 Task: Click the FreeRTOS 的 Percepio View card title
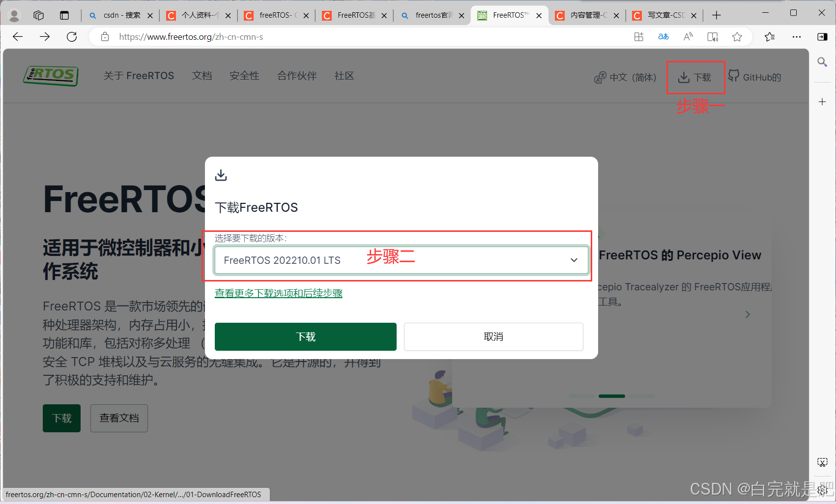[x=680, y=255]
